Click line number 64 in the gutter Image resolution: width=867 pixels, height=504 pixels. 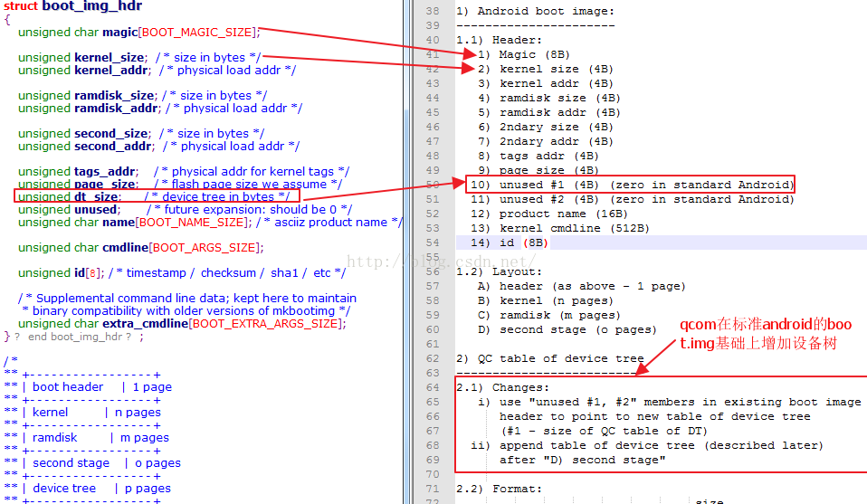click(x=433, y=387)
